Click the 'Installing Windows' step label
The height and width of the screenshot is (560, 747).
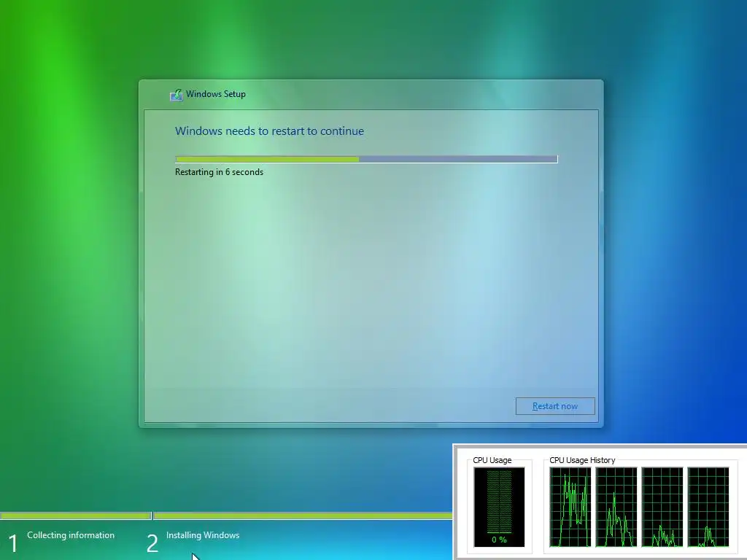(x=203, y=535)
